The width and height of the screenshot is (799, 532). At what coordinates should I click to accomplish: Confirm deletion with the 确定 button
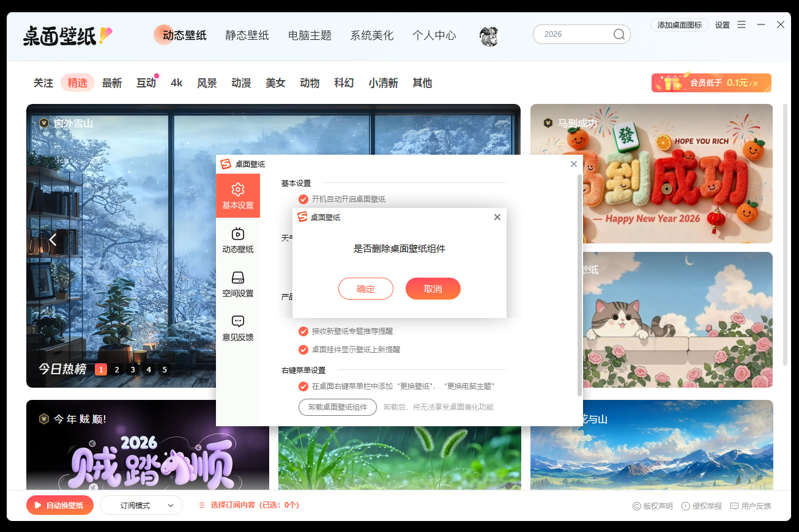tap(366, 288)
